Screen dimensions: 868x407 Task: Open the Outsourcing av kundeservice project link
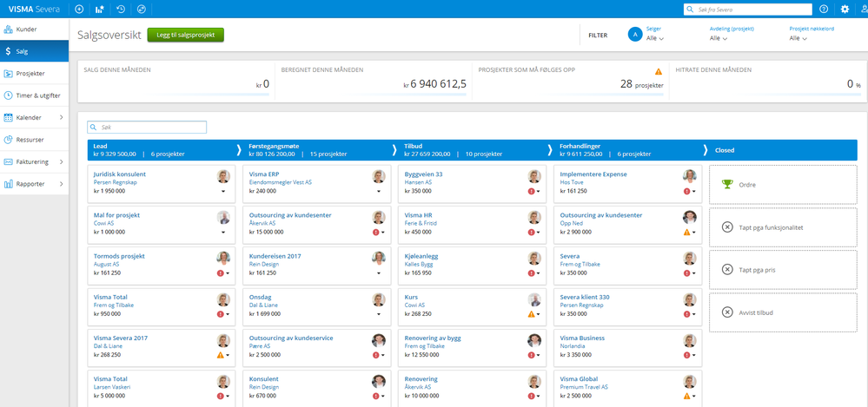point(291,338)
